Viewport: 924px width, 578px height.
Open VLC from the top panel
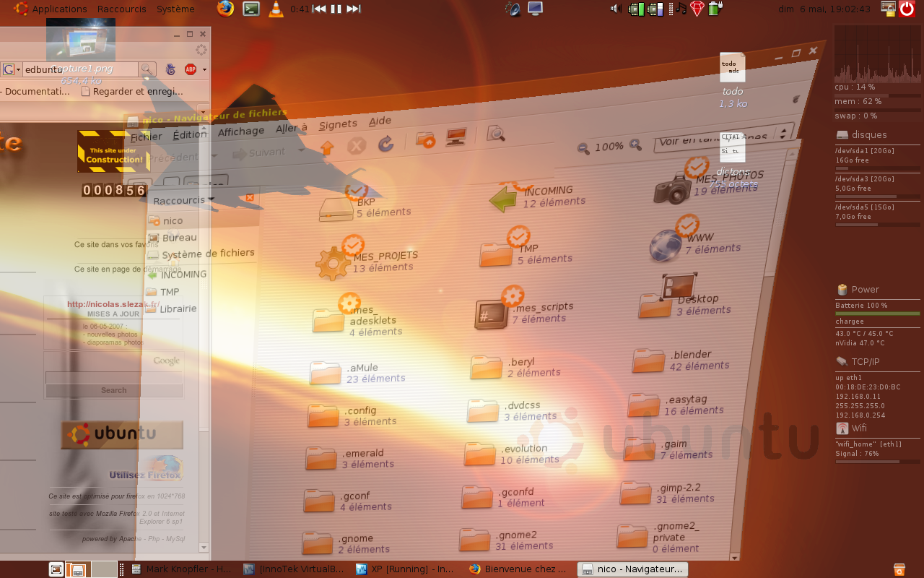(276, 9)
